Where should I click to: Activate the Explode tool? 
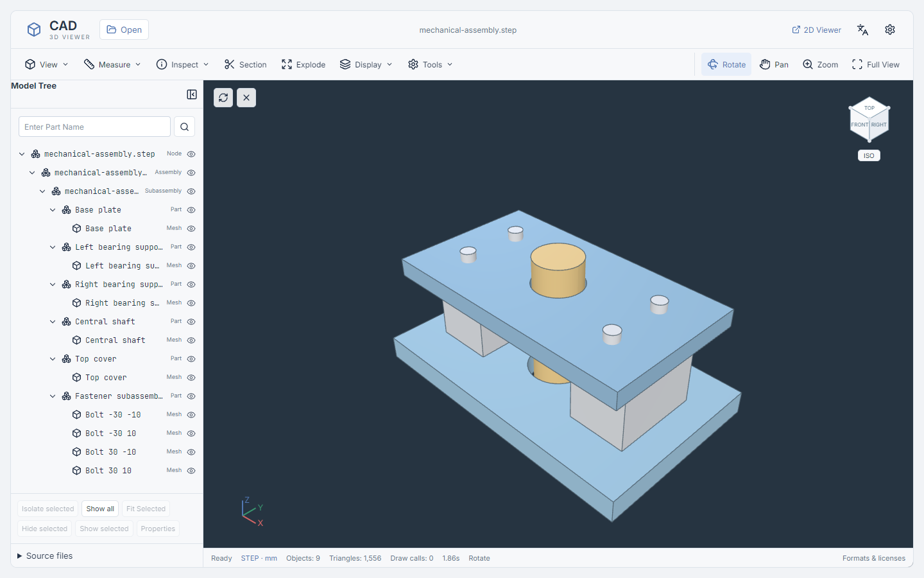[x=304, y=64]
